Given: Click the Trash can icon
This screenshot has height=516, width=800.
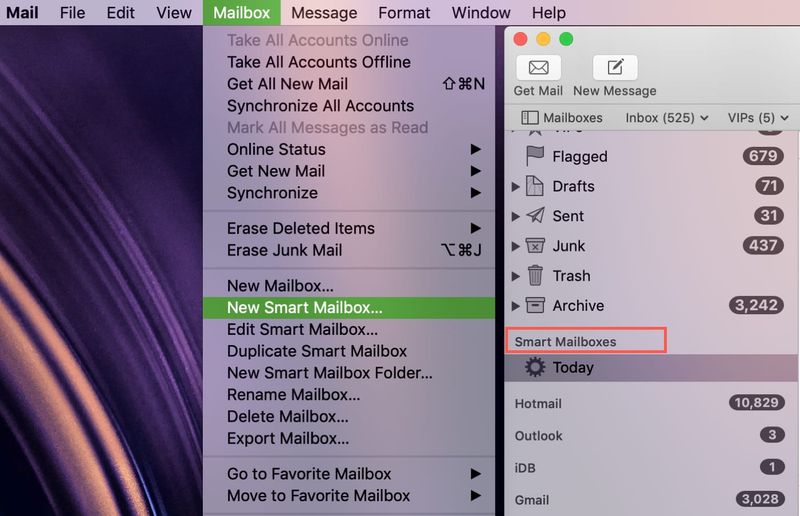Looking at the screenshot, I should pyautogui.click(x=535, y=275).
